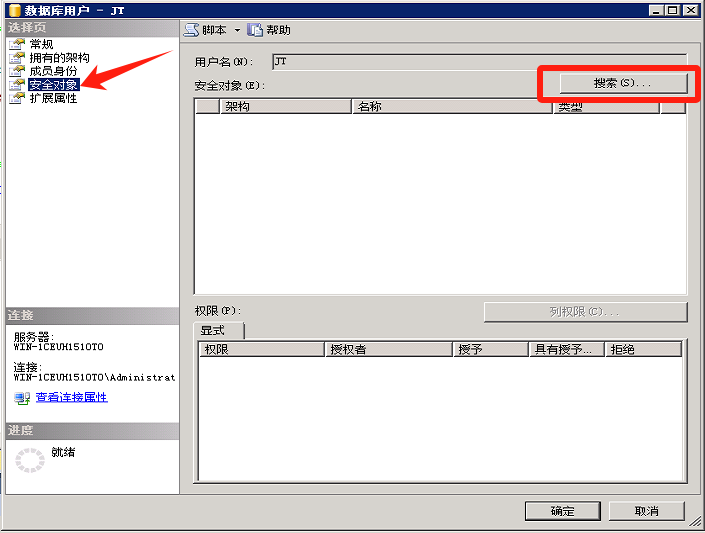Sort by the 架构 column header
The image size is (705, 533).
point(286,106)
